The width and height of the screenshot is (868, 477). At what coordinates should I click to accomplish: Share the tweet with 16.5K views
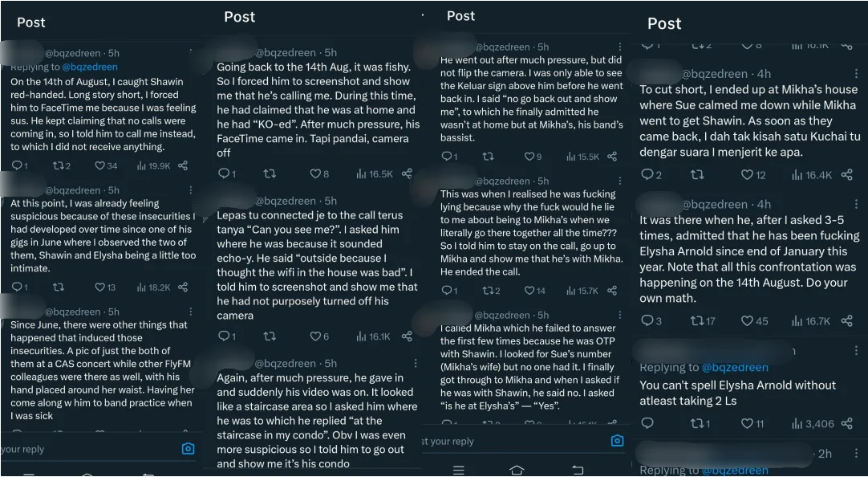407,173
